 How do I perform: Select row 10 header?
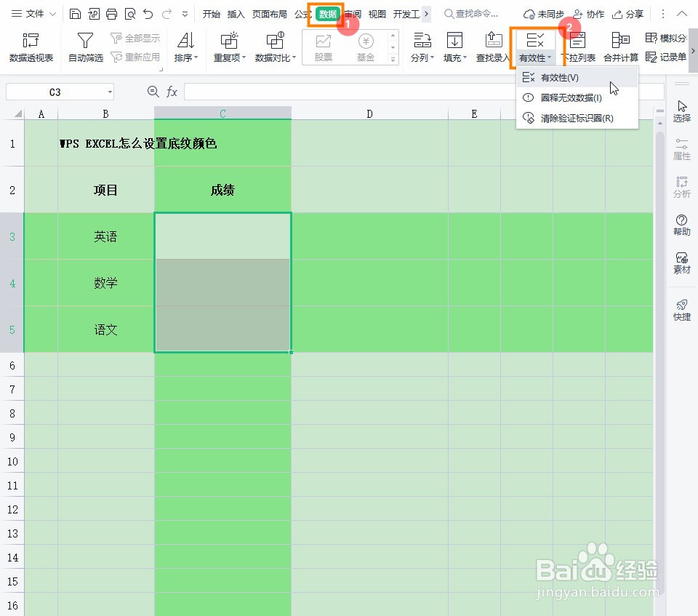12,461
